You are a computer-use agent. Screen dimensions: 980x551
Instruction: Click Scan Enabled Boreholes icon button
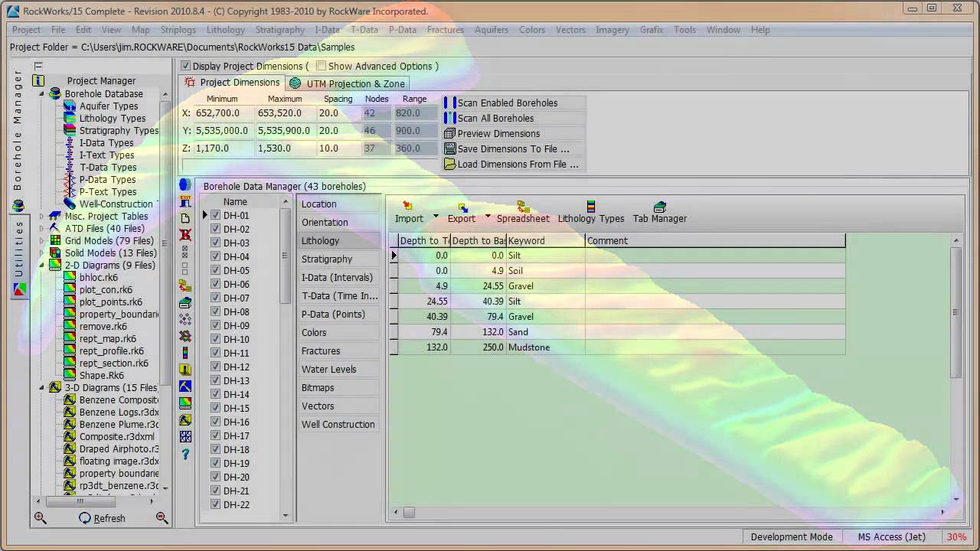coord(449,103)
